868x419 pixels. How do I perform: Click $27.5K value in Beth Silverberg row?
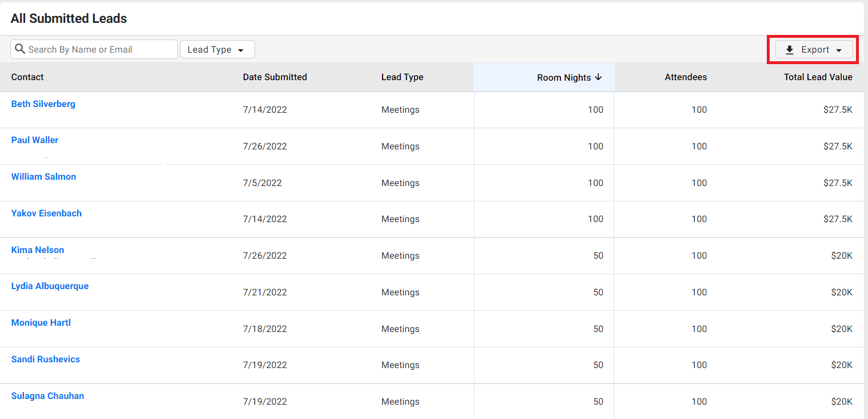pos(838,109)
